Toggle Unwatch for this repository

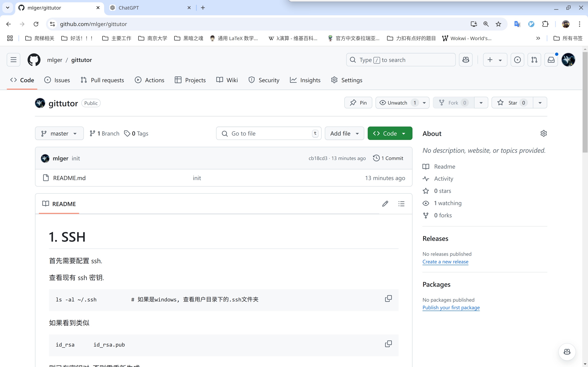[x=397, y=103]
